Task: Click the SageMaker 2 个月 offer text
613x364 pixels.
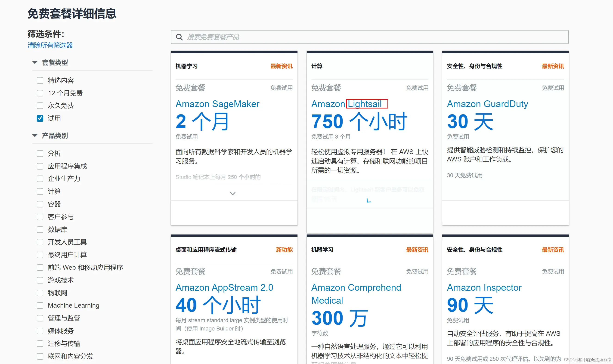Action: (202, 122)
